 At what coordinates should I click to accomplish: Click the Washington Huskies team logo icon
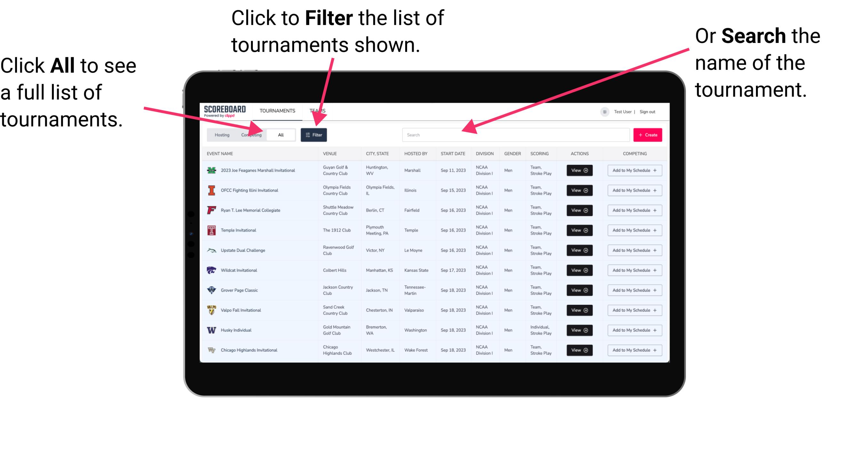(211, 330)
